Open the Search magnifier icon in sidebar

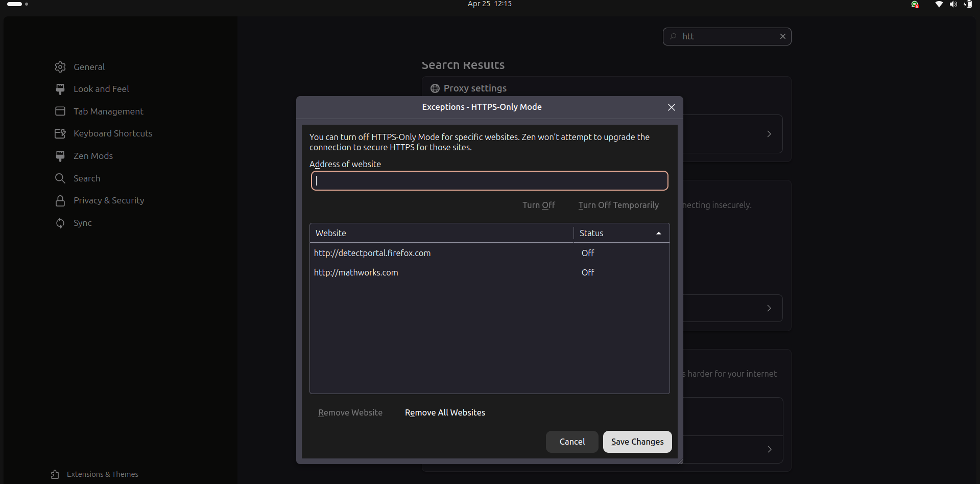60,178
